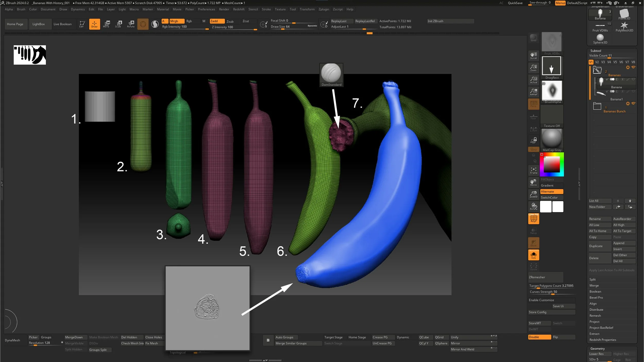Collapse the Bananas subtool folder
Viewport: 644px width, 362px height.
point(597,70)
